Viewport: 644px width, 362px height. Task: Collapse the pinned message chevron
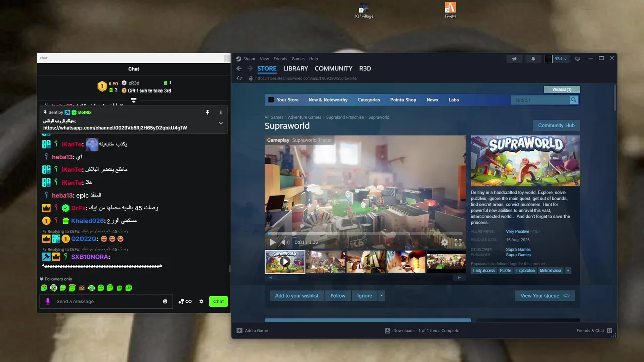(x=221, y=123)
